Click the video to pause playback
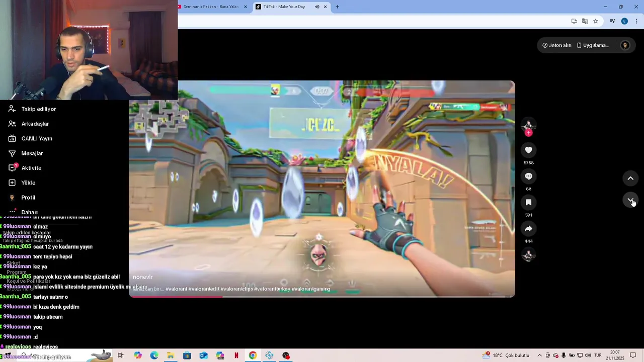 coord(322,189)
